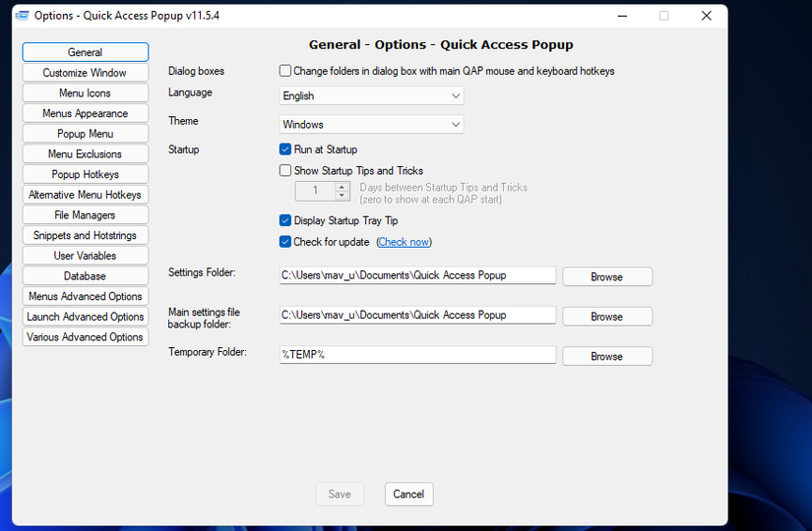Click the Check now link

[404, 242]
